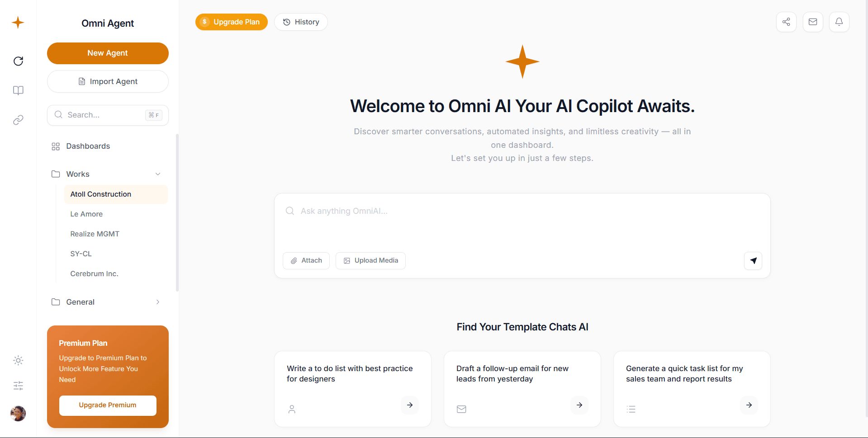Open the History tab

tap(301, 22)
